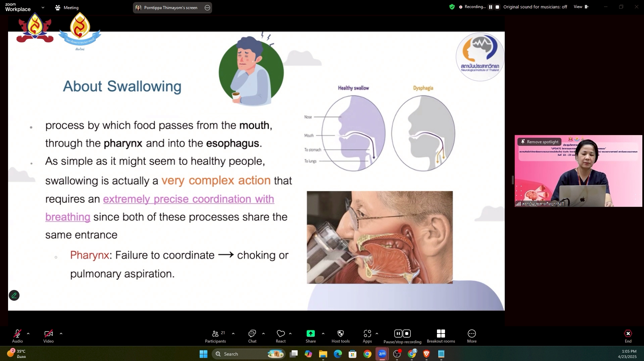Open the Apps panel
The width and height of the screenshot is (644, 361).
pyautogui.click(x=367, y=336)
